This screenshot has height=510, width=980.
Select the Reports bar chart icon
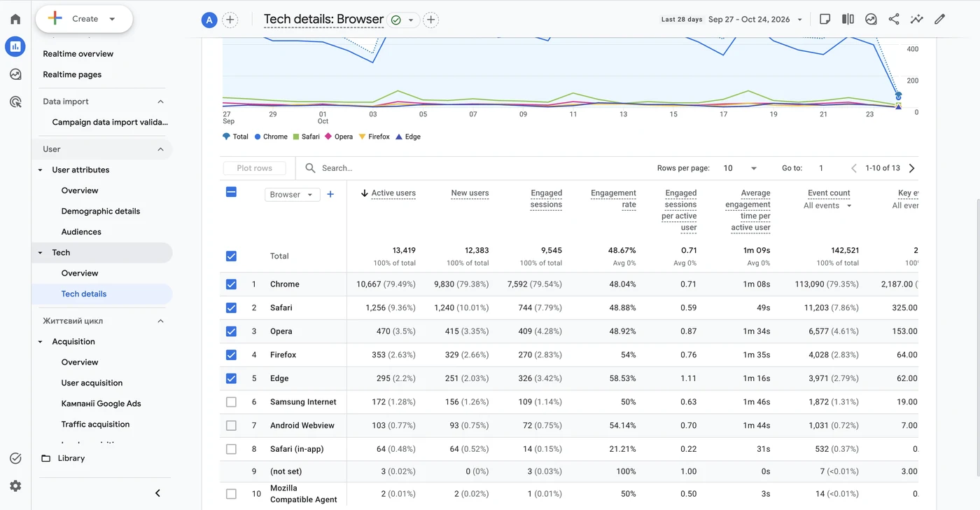tap(15, 46)
